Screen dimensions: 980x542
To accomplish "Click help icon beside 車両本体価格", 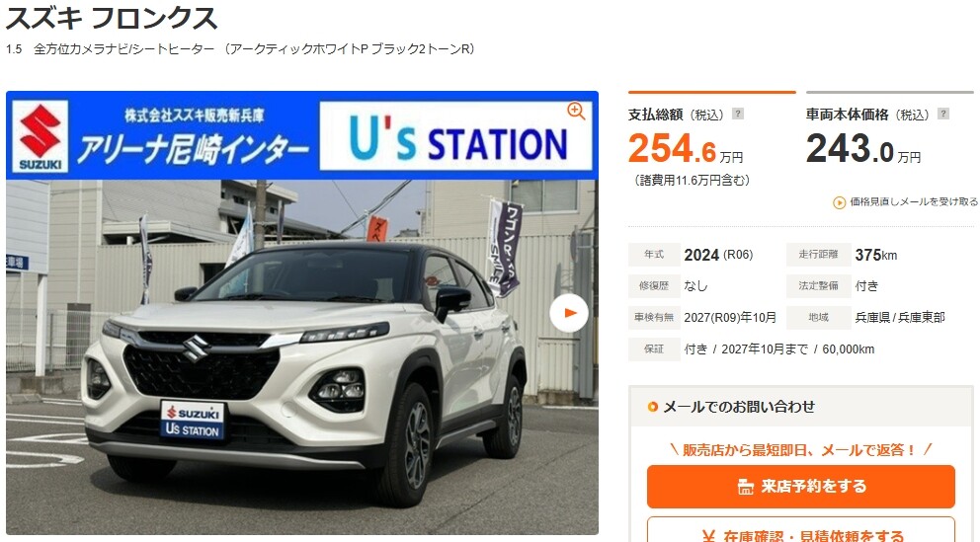I will coord(943,114).
